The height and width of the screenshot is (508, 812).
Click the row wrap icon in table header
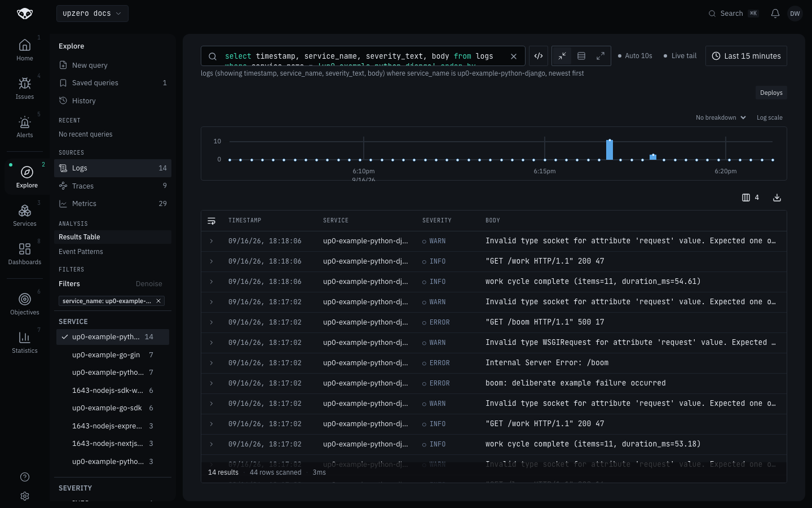211,221
